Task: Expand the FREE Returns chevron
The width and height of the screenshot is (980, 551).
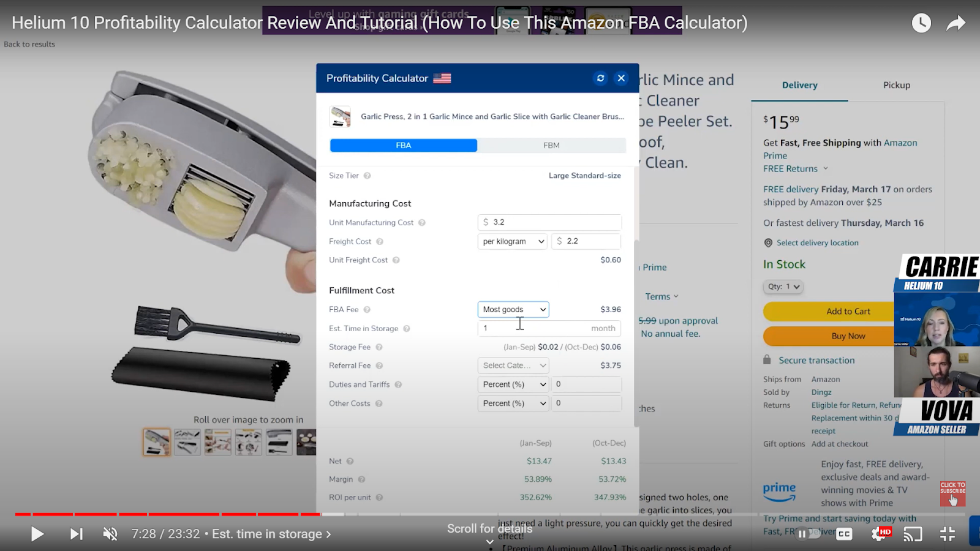Action: coord(826,168)
